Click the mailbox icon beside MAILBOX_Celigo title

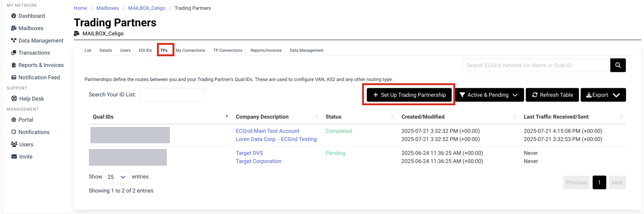tap(76, 33)
